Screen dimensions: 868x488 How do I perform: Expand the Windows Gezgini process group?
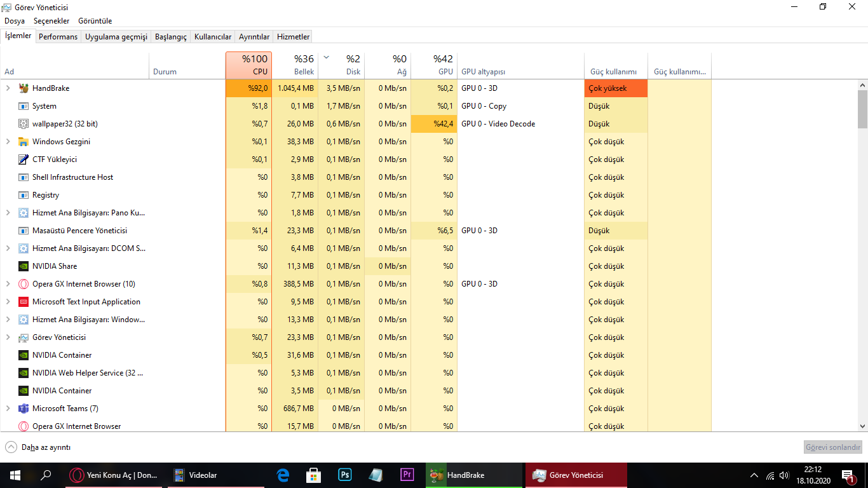click(8, 142)
